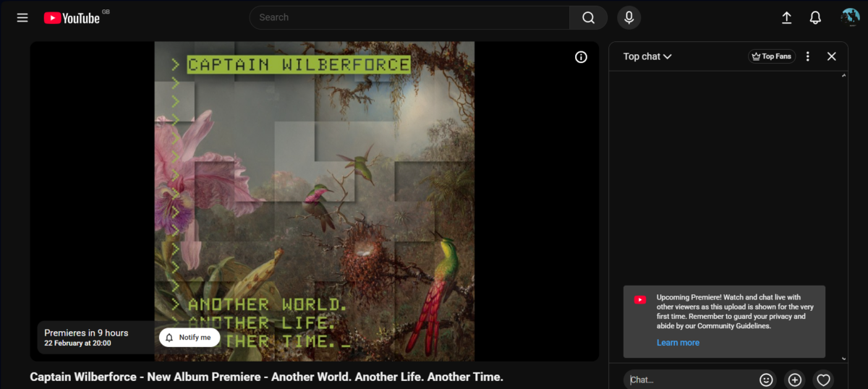Click into the Search text box
Screen dimensions: 868x389
click(409, 17)
